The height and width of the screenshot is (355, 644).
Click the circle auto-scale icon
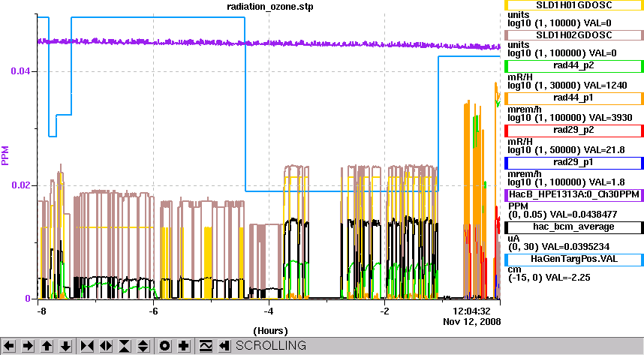tap(164, 346)
